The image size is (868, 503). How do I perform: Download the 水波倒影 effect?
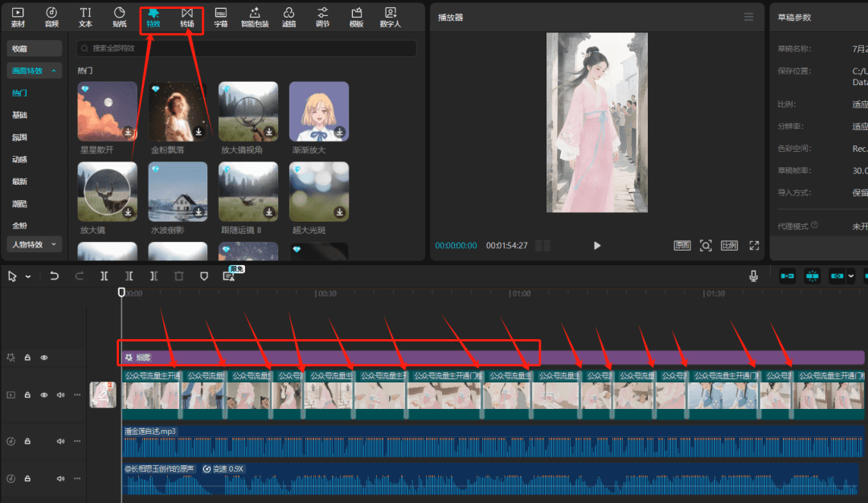point(199,212)
